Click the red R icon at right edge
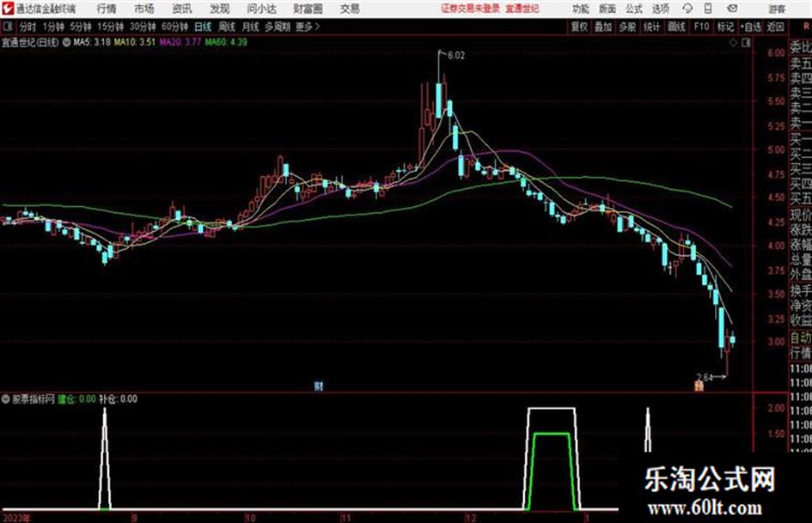The width and height of the screenshot is (812, 523). tap(806, 27)
